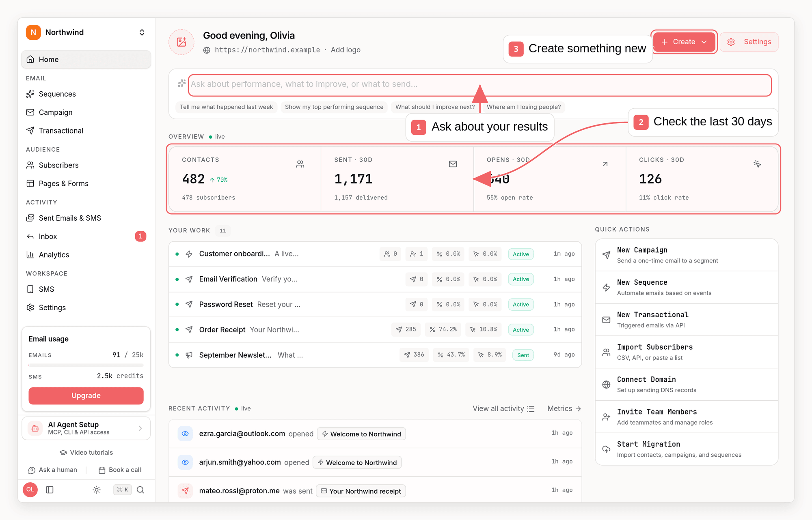Open the Inbox
Image resolution: width=812 pixels, height=520 pixels.
click(x=86, y=236)
